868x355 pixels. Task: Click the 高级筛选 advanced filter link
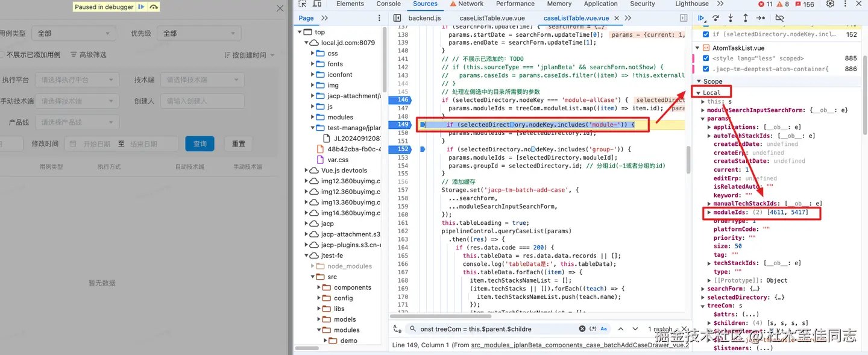(x=89, y=55)
